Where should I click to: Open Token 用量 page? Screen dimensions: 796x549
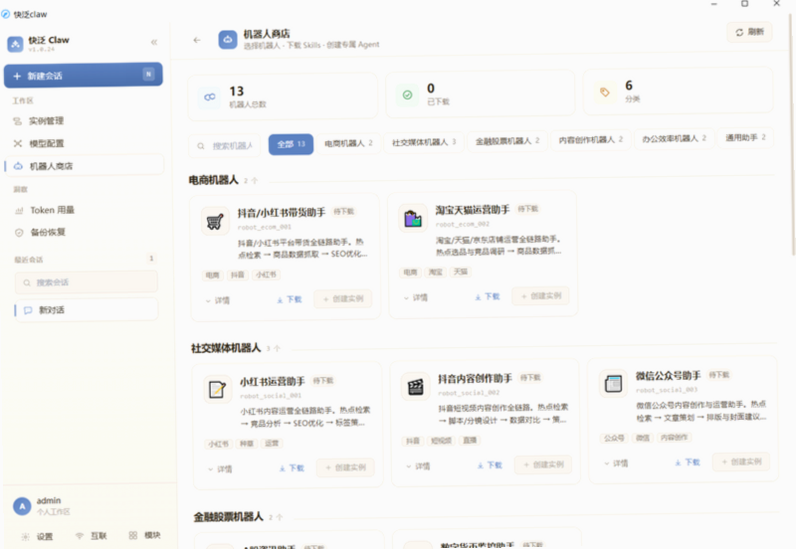click(x=84, y=210)
